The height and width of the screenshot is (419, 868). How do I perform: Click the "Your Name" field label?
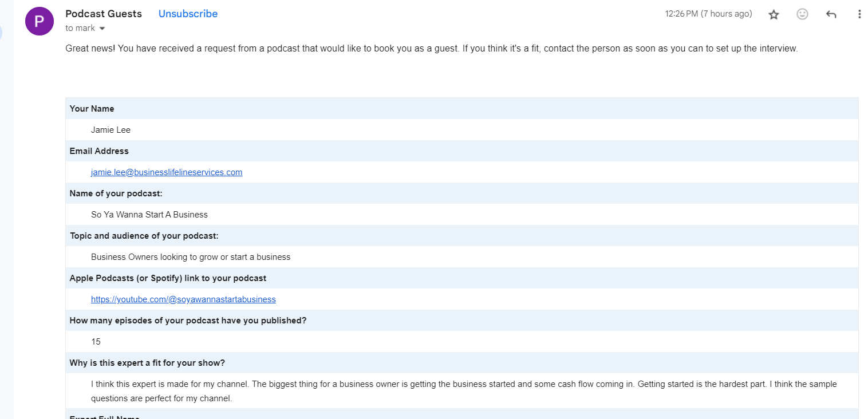(x=92, y=109)
